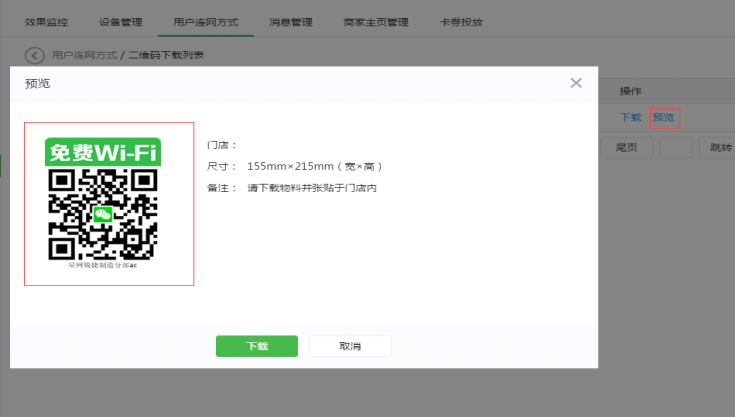Click the 下载 link in the 操作 column

click(630, 118)
